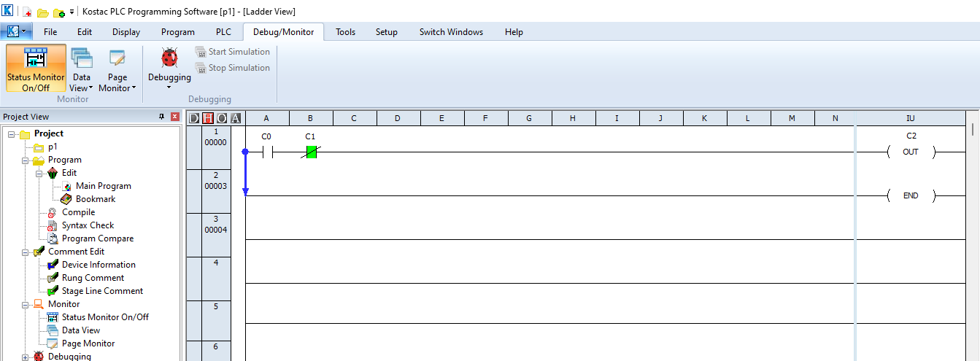The width and height of the screenshot is (980, 361).
Task: Run Syntax Check from project tree
Action: tap(88, 225)
